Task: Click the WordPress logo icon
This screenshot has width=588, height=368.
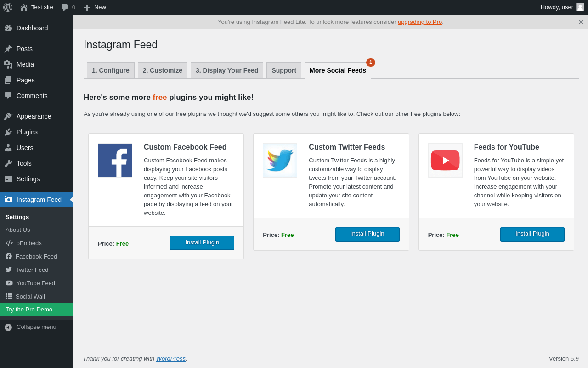Action: 8,7
